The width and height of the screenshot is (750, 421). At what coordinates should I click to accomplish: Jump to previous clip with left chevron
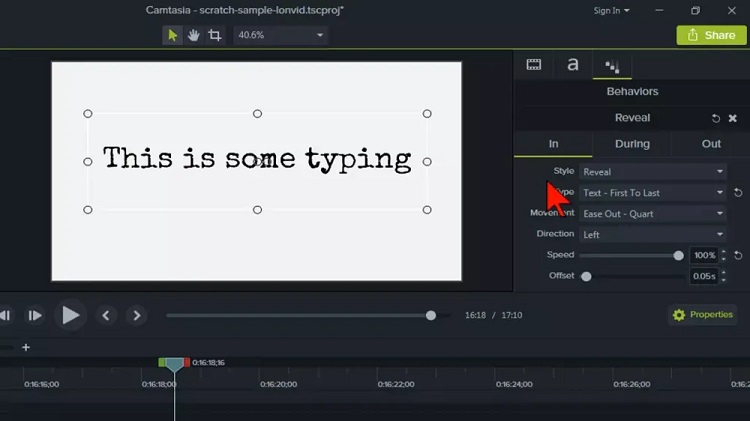click(106, 316)
